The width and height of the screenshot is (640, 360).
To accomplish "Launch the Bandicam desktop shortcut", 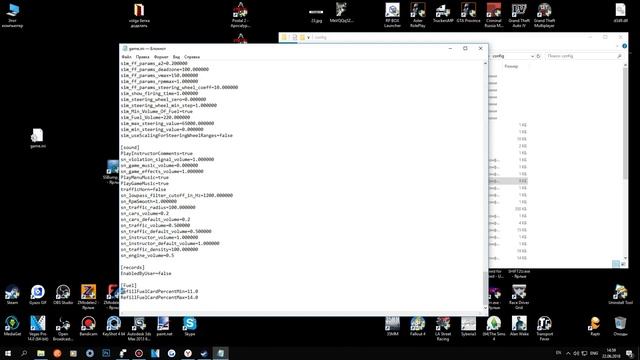I will (88, 326).
